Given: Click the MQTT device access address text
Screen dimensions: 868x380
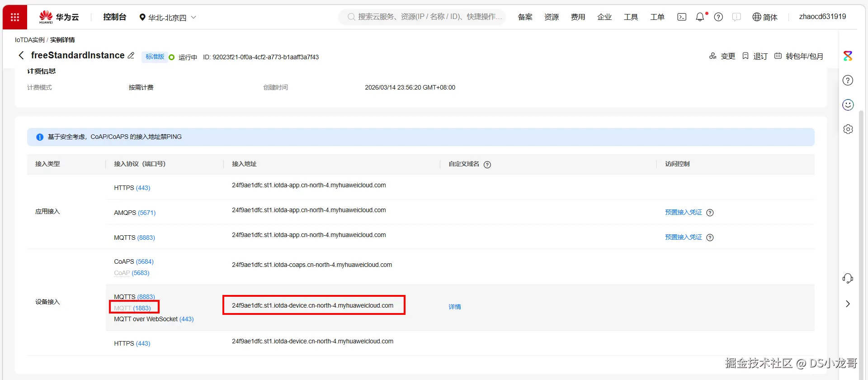Looking at the screenshot, I should coord(313,305).
